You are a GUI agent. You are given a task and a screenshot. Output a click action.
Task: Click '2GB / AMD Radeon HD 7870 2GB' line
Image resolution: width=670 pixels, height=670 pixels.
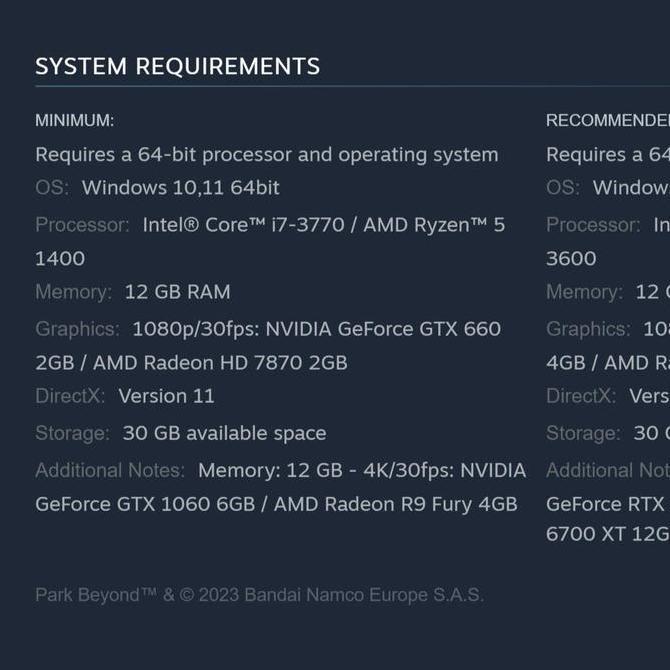coord(191,363)
